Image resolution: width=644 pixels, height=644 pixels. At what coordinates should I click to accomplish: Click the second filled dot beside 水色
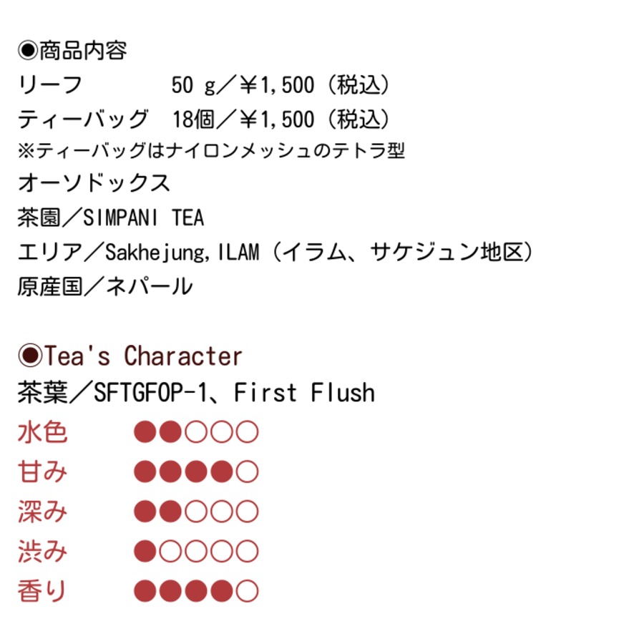point(170,432)
